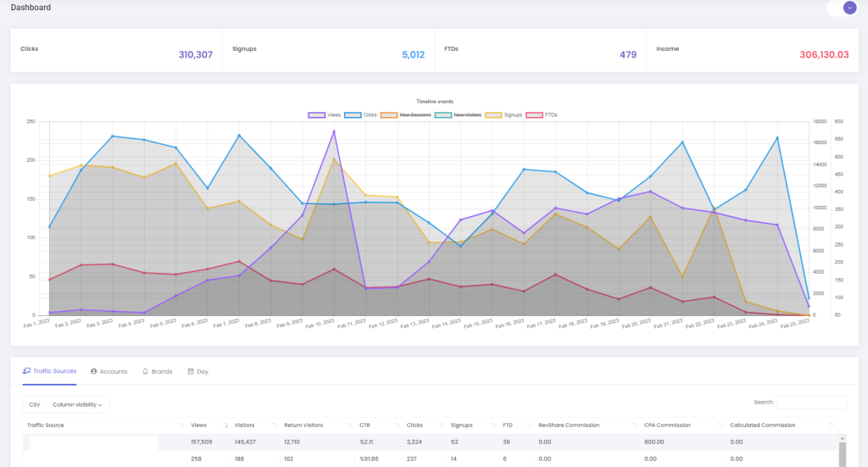Click the Signups peak point on Feb 10

tap(334, 159)
